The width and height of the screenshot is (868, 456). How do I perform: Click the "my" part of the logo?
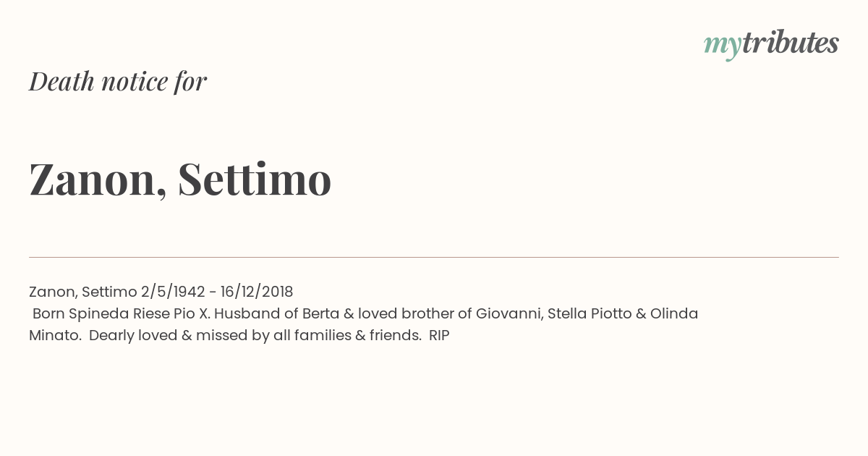coord(723,46)
